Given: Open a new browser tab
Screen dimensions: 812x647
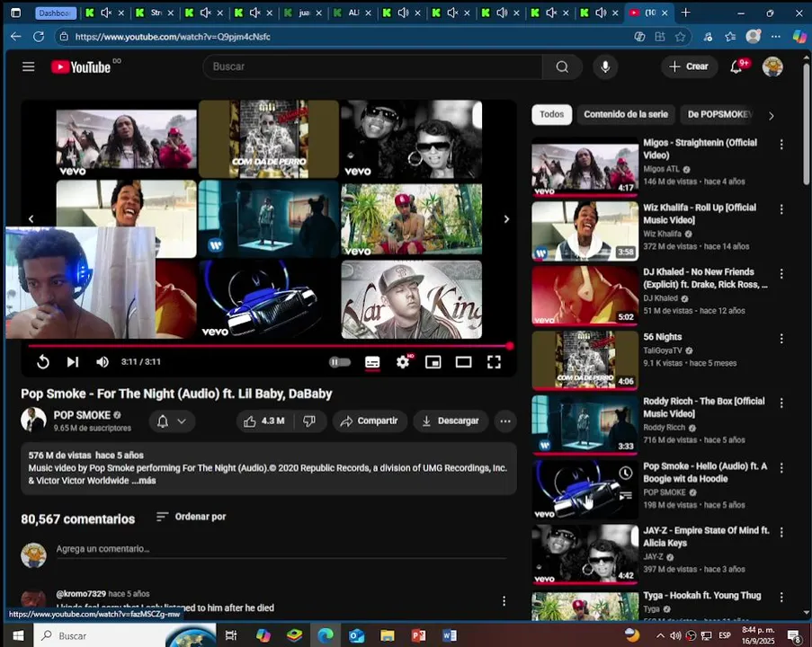Looking at the screenshot, I should tap(685, 13).
